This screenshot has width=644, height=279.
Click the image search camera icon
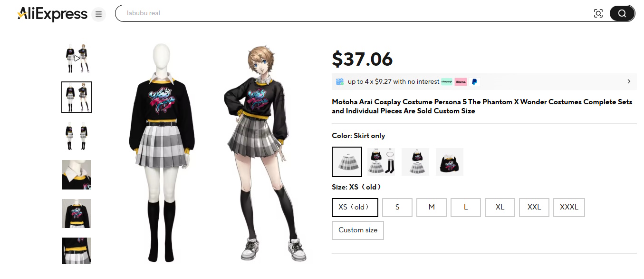(598, 13)
